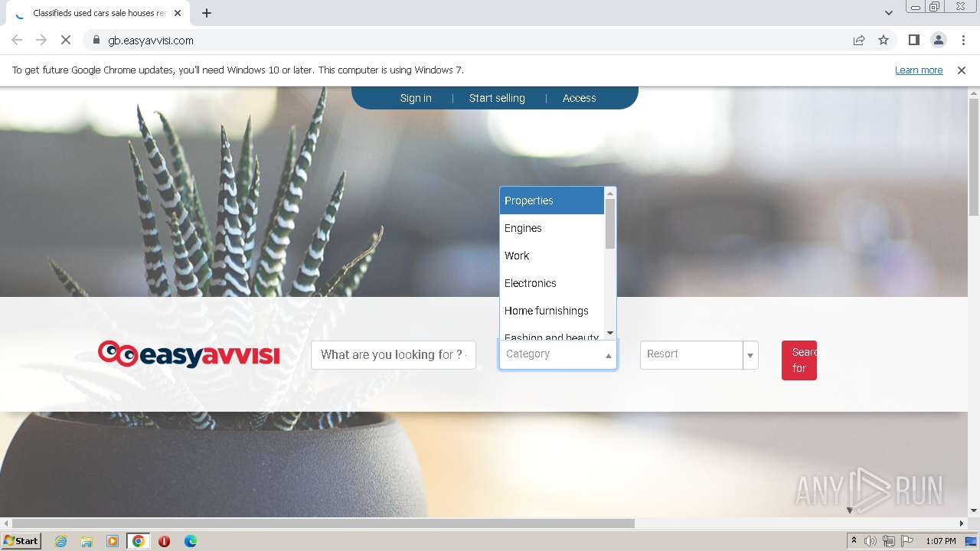The height and width of the screenshot is (551, 980).
Task: Close the Classifieds used cars tab
Action: click(178, 13)
